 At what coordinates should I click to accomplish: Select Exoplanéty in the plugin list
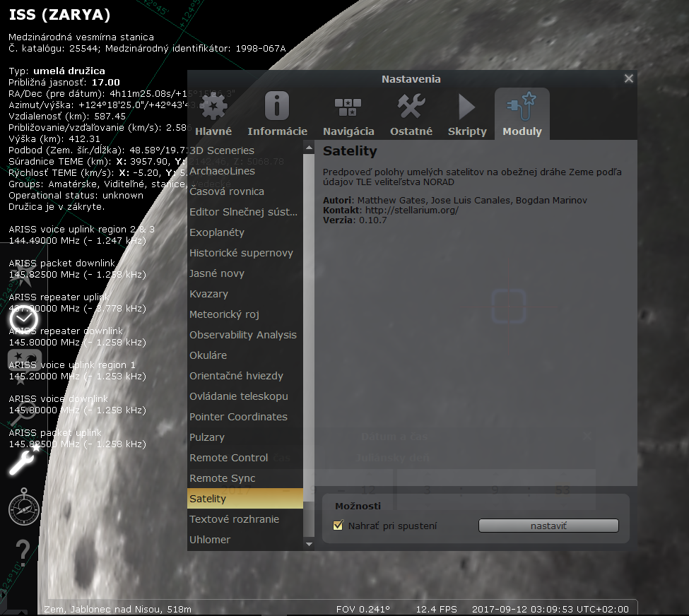217,232
